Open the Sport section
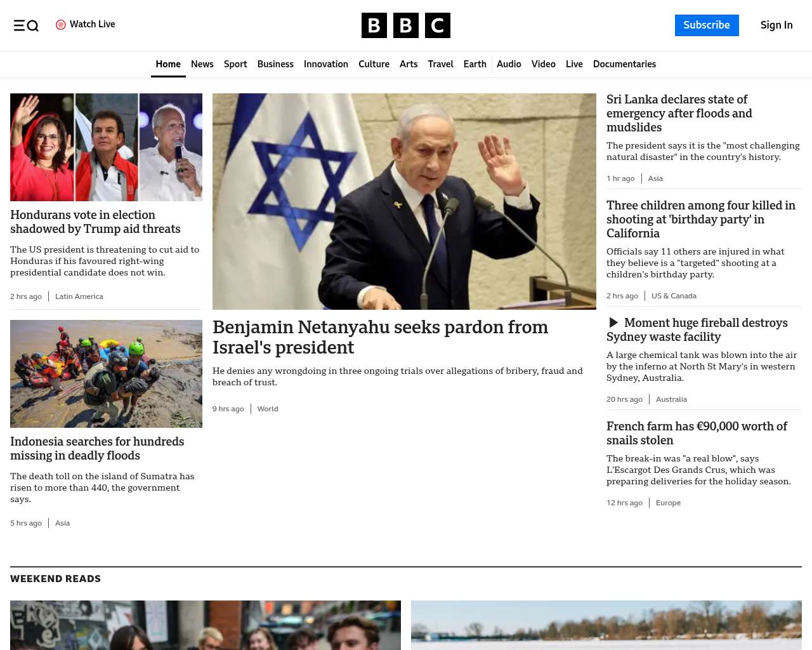 (x=235, y=64)
